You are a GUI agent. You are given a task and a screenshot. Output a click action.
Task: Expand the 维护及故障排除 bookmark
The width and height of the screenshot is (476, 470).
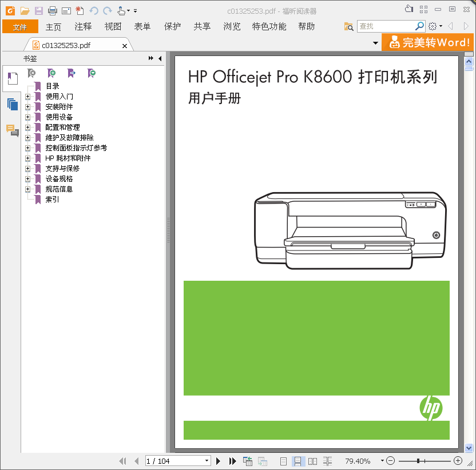coord(27,138)
